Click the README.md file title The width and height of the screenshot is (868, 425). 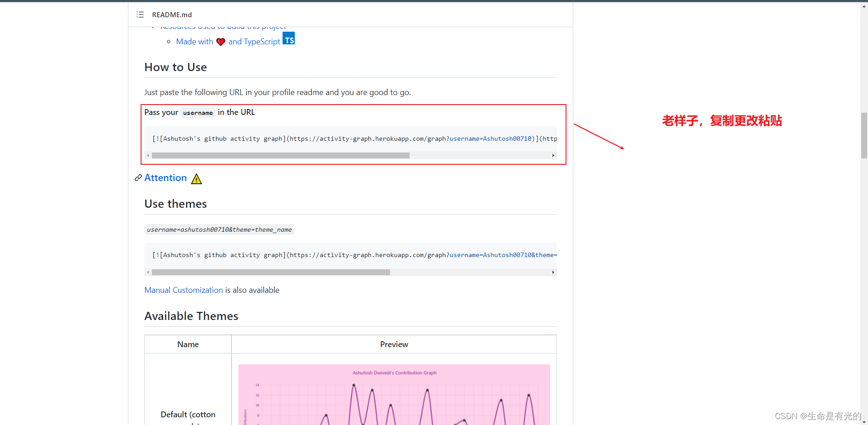[172, 15]
